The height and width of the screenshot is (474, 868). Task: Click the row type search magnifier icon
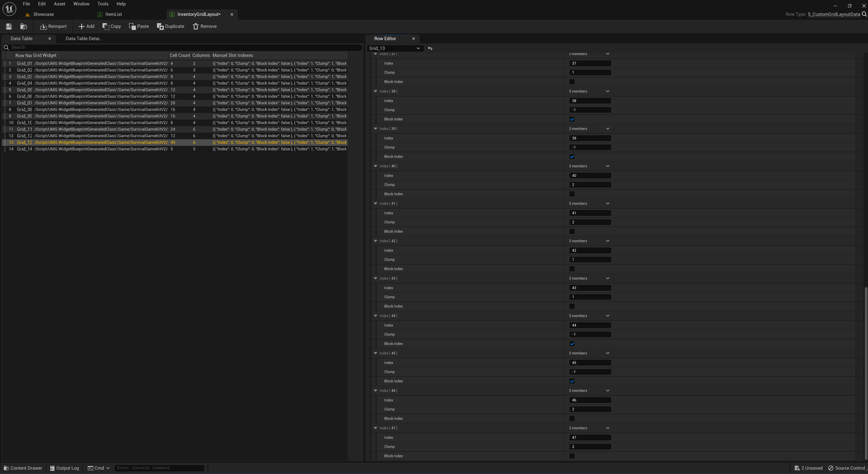point(864,14)
